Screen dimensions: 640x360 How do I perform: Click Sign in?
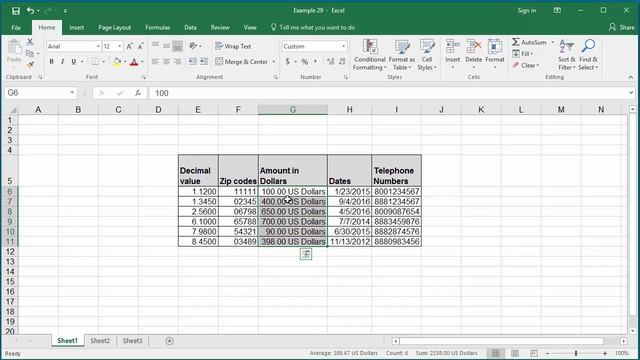click(527, 11)
